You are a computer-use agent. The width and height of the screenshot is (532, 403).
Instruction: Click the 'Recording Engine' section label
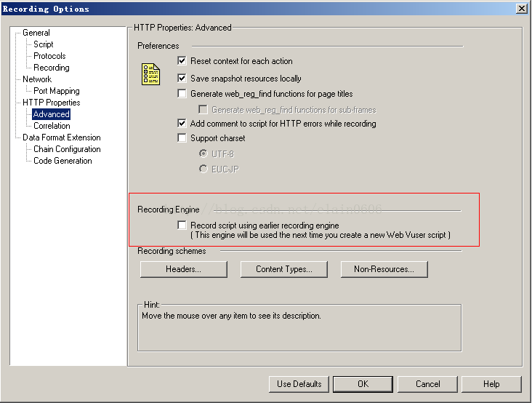(169, 210)
